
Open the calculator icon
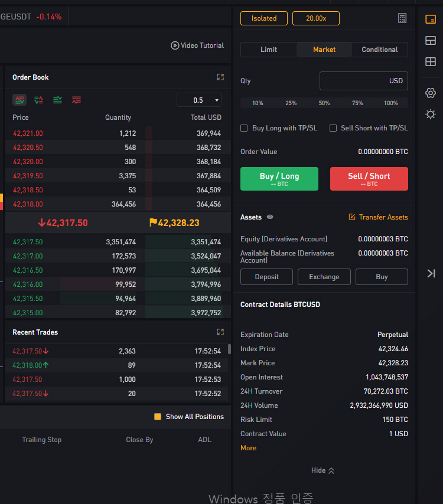pyautogui.click(x=402, y=18)
